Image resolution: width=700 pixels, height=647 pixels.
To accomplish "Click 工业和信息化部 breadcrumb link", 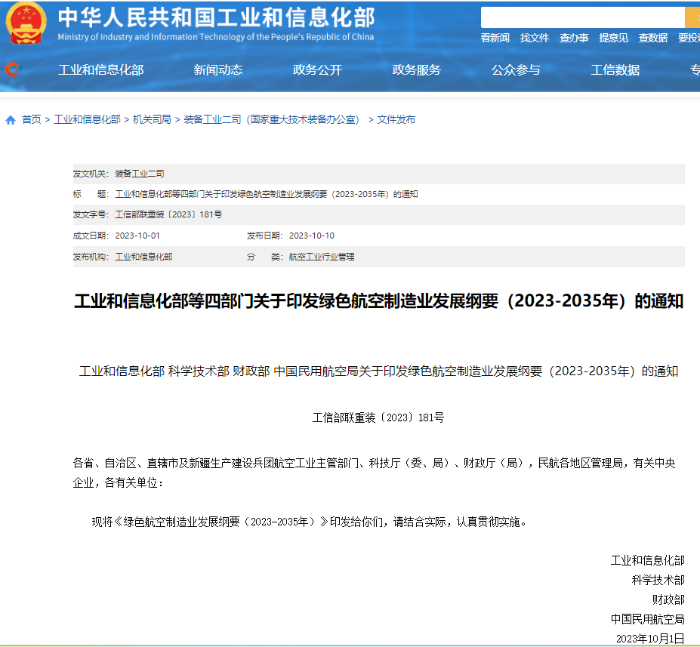I will tap(87, 120).
